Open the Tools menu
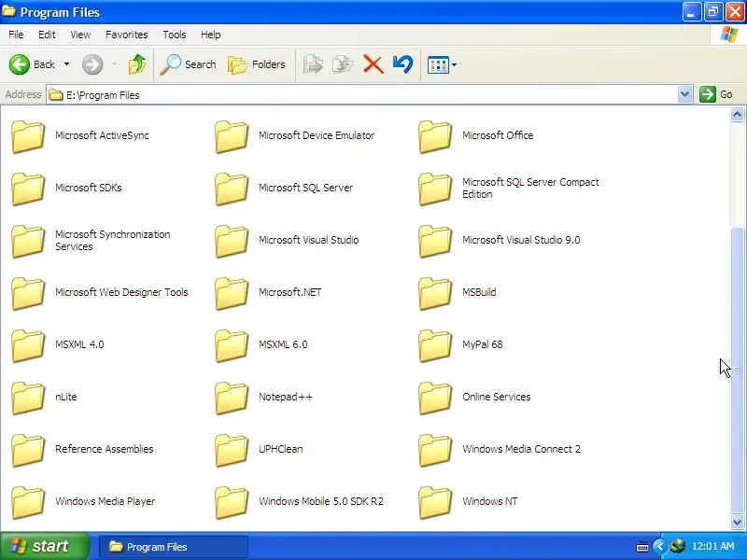Screen dimensions: 747x560 [x=175, y=35]
